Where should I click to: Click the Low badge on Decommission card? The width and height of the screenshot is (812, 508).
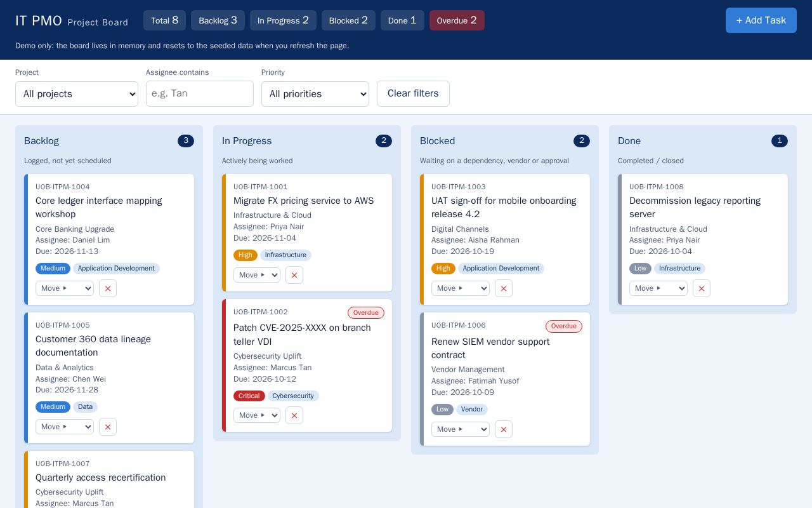click(641, 269)
